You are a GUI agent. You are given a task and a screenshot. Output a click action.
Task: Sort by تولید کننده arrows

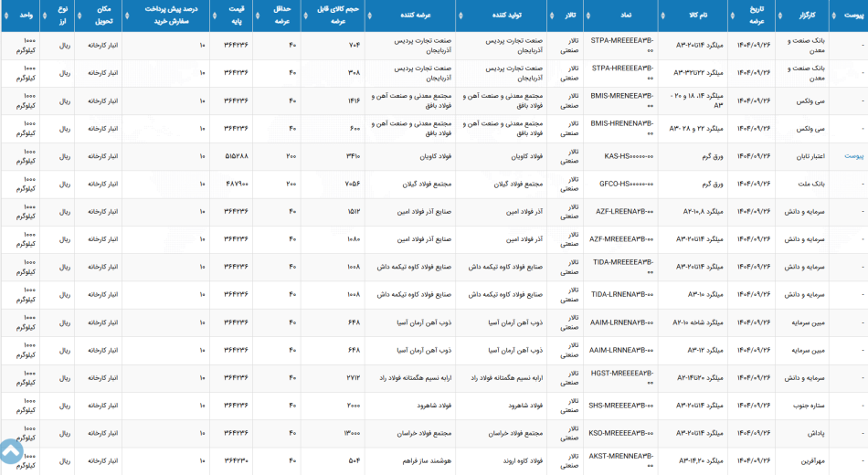coord(460,16)
